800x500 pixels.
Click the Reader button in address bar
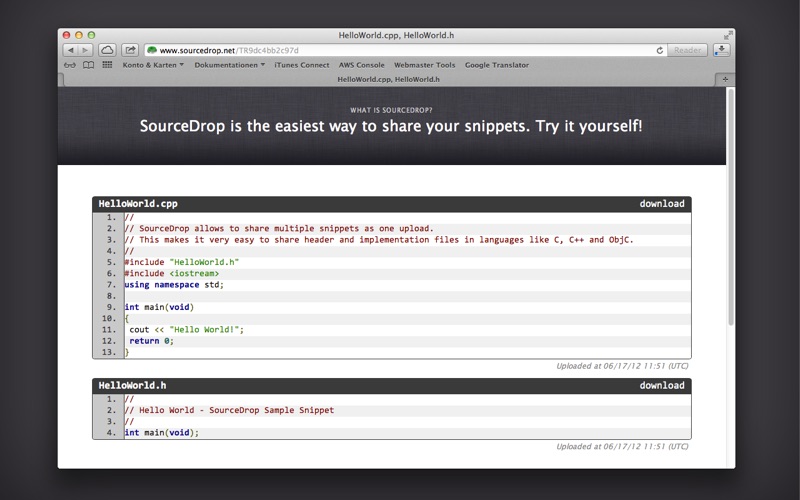pos(688,50)
